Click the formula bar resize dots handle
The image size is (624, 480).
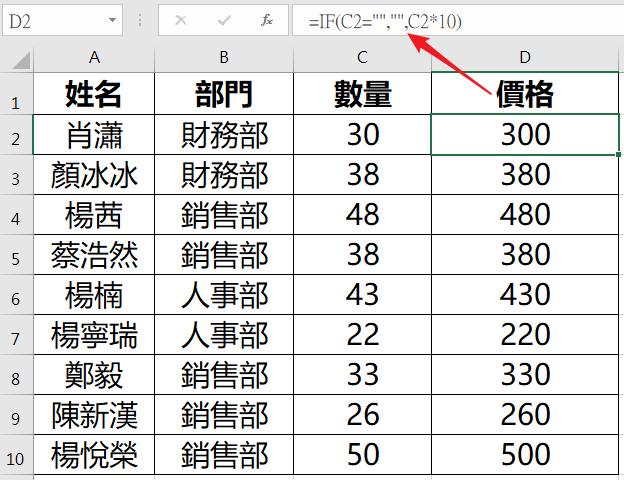point(140,20)
